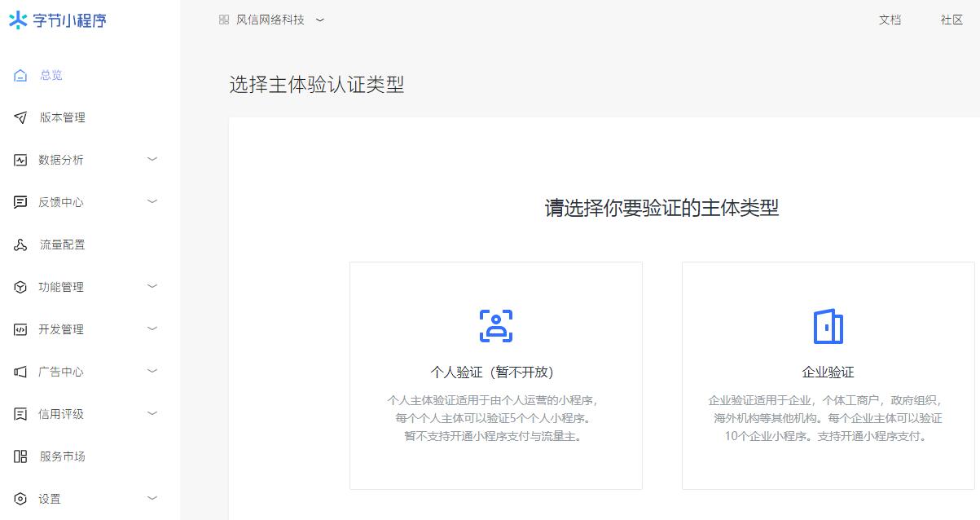Click the 广告中心 megaphone icon
980x520 pixels.
[x=20, y=372]
